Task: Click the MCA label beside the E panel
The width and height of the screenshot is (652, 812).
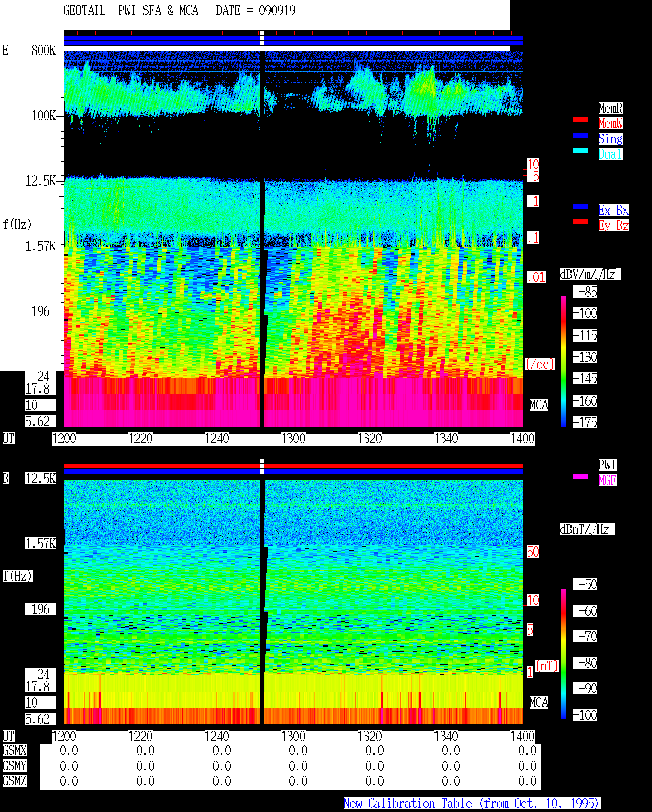Action: click(539, 405)
